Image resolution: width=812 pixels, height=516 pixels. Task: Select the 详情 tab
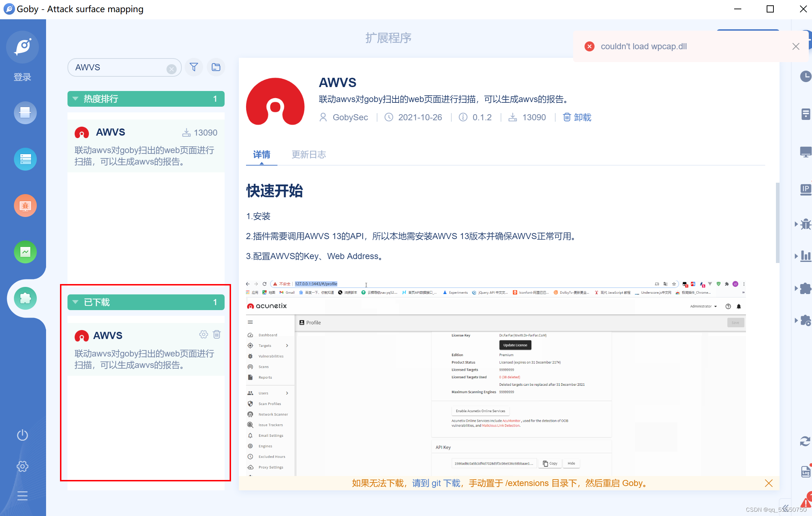click(x=261, y=155)
